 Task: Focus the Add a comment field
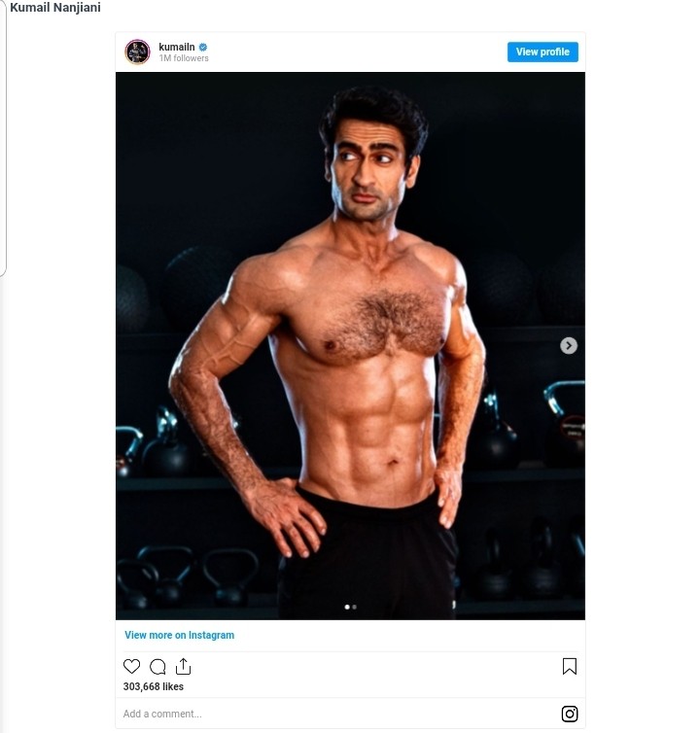click(x=292, y=714)
